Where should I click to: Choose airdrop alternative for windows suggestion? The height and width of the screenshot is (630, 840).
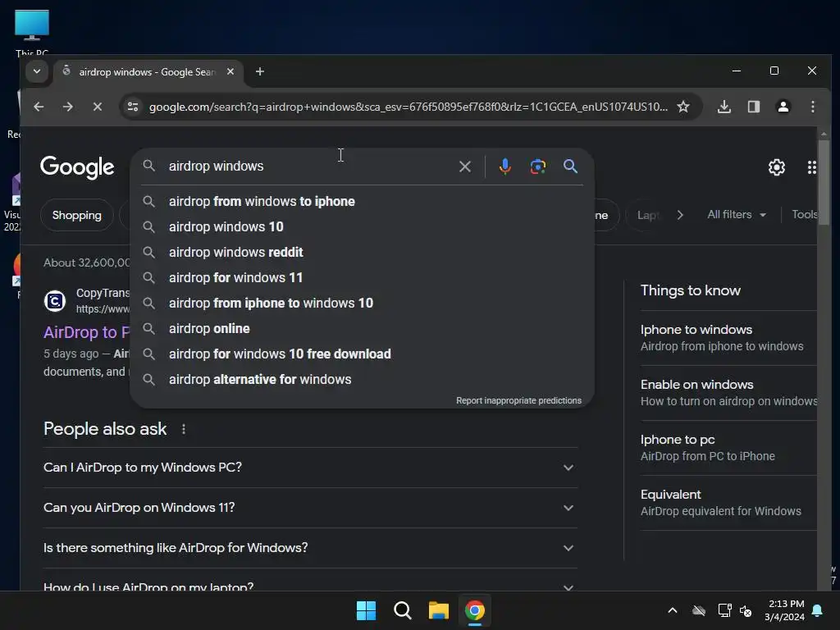(362, 379)
